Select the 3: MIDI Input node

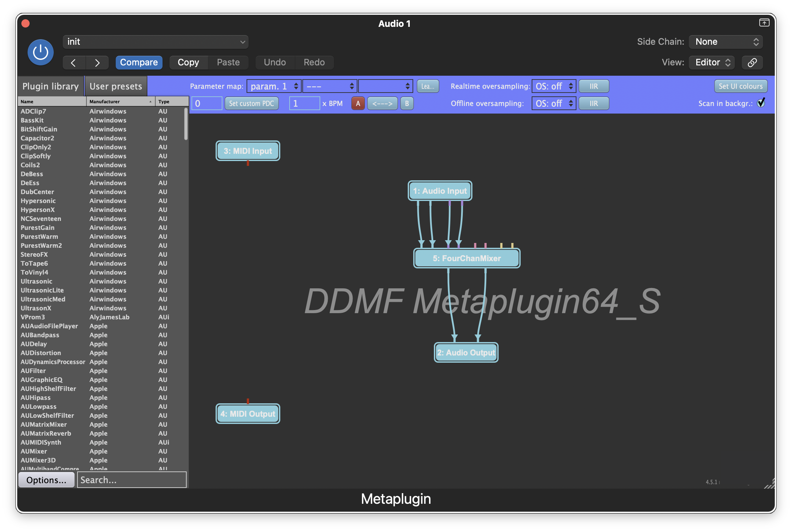coord(248,151)
